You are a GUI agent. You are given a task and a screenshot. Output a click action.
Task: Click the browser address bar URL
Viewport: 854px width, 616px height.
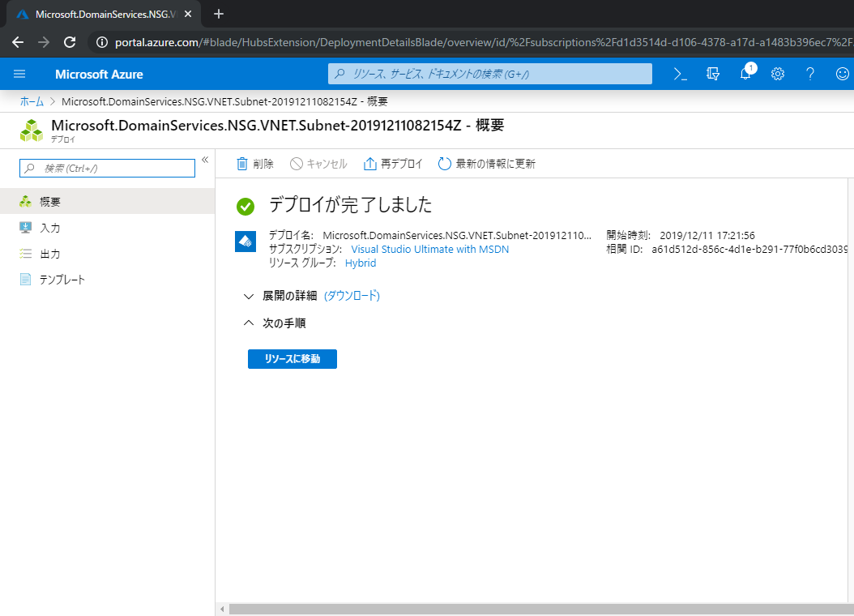(x=483, y=42)
